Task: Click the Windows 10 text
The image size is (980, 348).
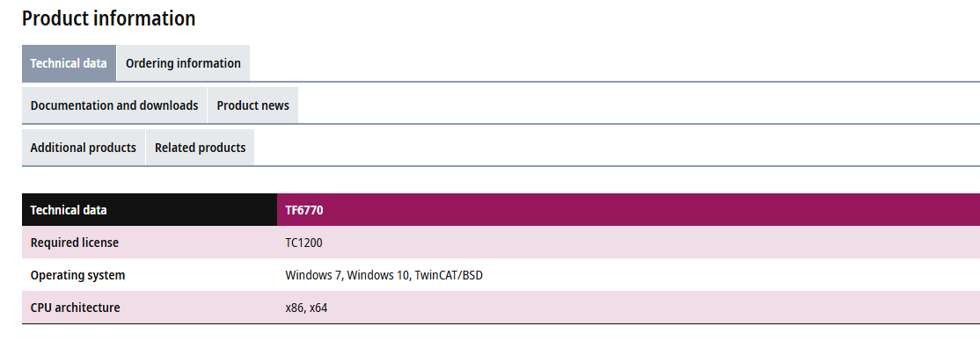Action: pos(378,275)
